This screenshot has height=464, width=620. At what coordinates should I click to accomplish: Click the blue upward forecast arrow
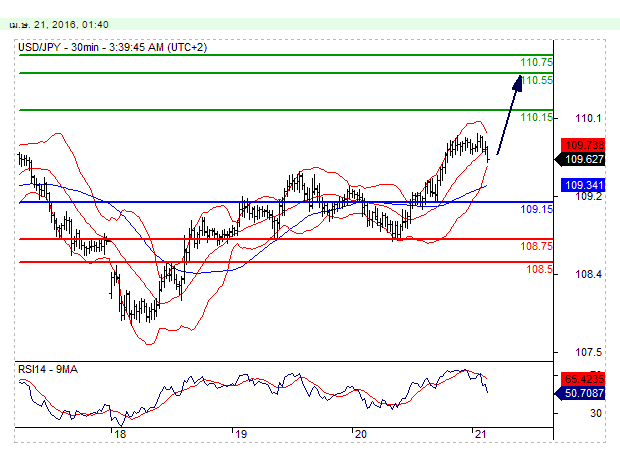click(x=508, y=115)
